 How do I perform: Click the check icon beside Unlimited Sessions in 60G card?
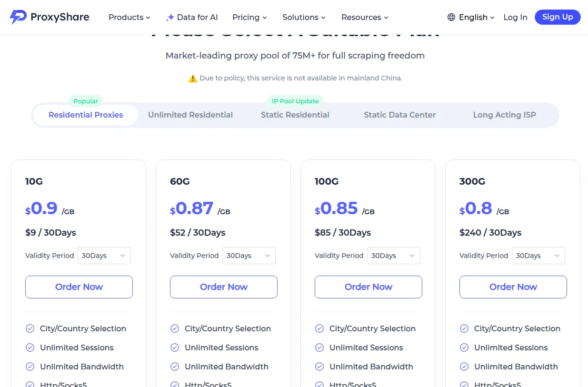[175, 347]
